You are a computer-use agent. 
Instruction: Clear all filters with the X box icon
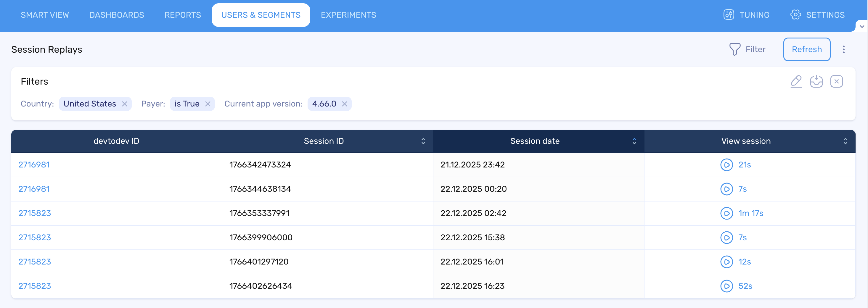pyautogui.click(x=836, y=81)
